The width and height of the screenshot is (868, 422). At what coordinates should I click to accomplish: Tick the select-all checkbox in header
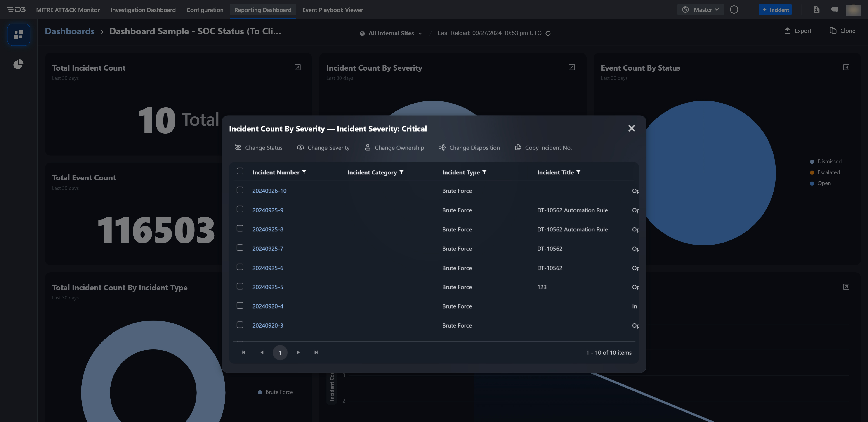coord(240,171)
